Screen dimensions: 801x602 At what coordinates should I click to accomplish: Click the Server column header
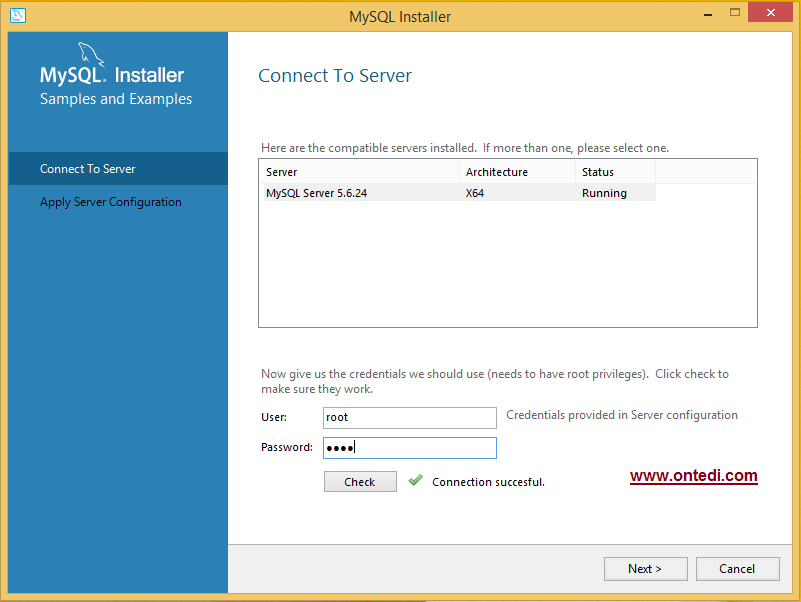(x=360, y=172)
